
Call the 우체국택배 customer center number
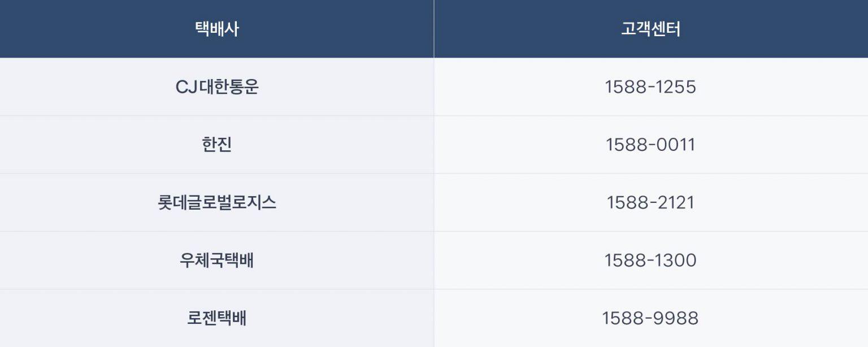650,261
